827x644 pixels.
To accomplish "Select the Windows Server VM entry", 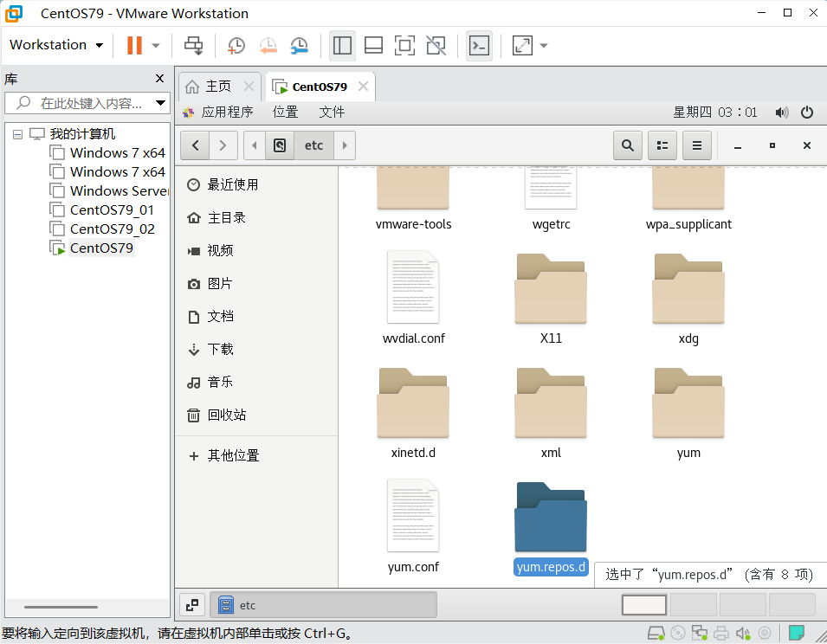I will point(109,190).
